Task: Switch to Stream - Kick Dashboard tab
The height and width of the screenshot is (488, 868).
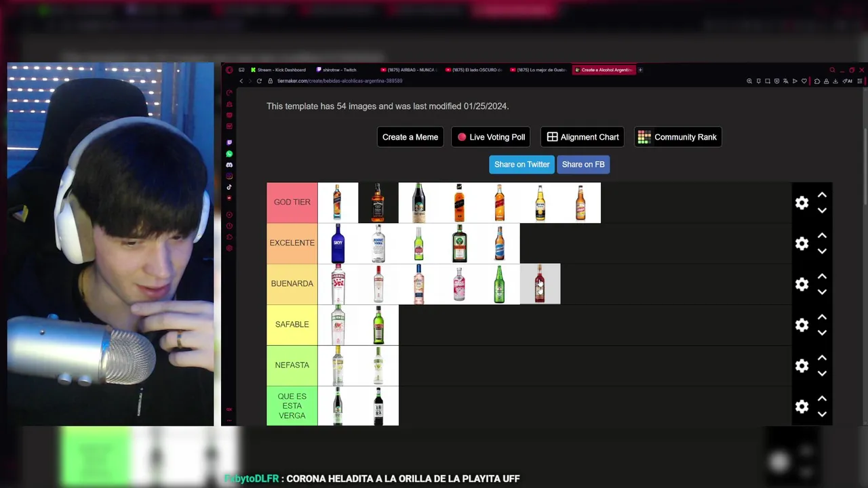Action: (x=278, y=70)
